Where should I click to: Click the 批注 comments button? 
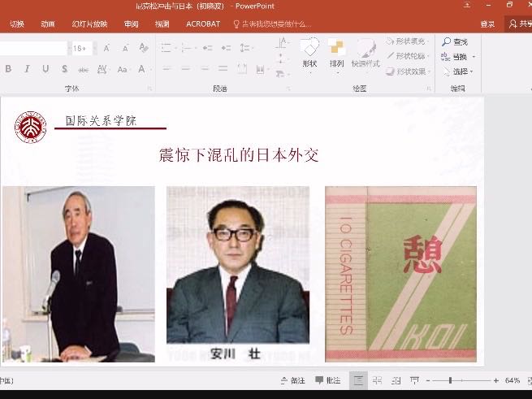327,380
